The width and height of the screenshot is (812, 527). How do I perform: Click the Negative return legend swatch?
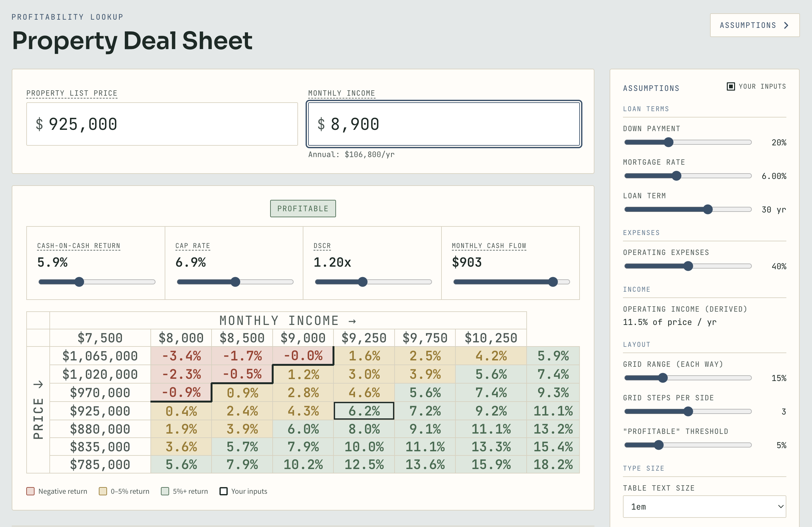[30, 491]
